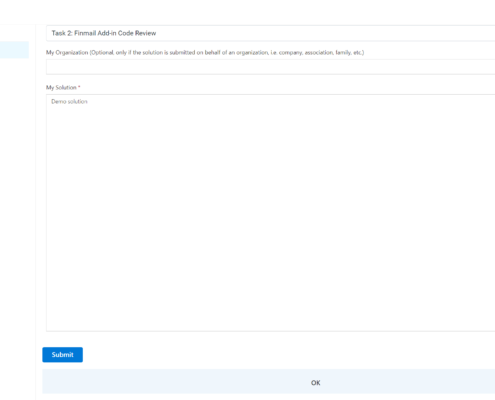Open the Task 2: Finmail Add-in Code Review field
The width and height of the screenshot is (495, 400).
[x=270, y=33]
